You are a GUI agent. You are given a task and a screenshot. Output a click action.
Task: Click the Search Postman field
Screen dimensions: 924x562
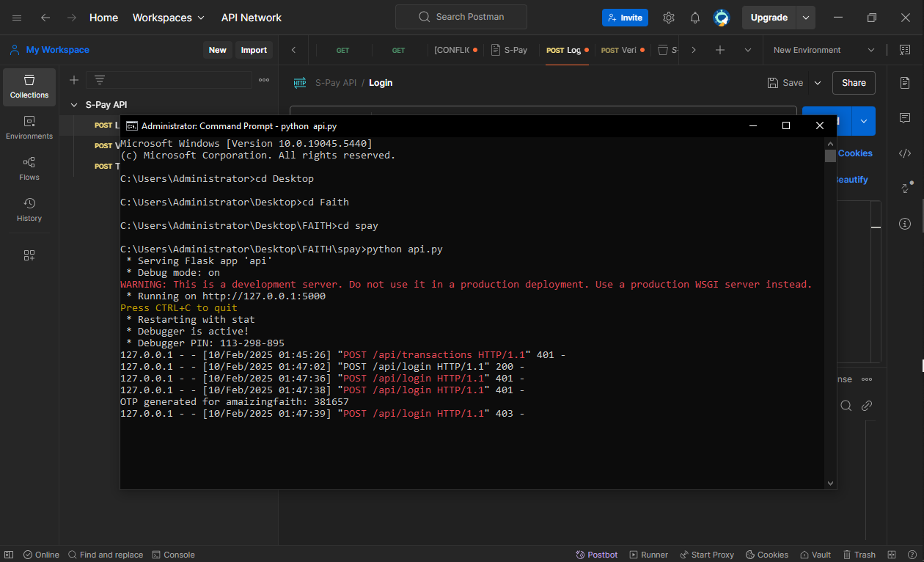[461, 17]
